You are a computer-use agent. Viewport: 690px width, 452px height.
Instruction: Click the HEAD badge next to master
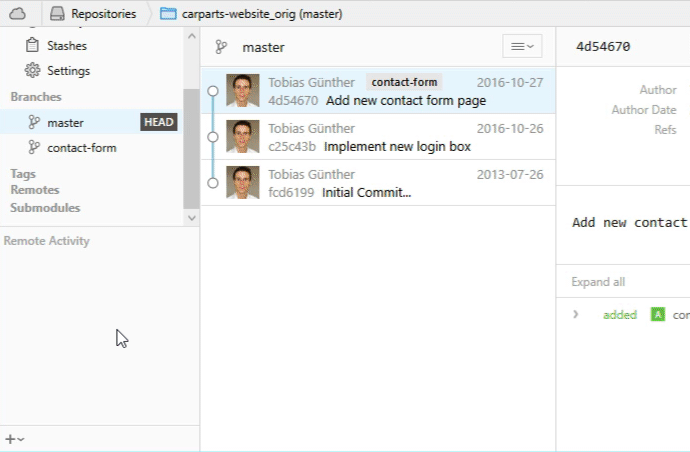coord(158,122)
